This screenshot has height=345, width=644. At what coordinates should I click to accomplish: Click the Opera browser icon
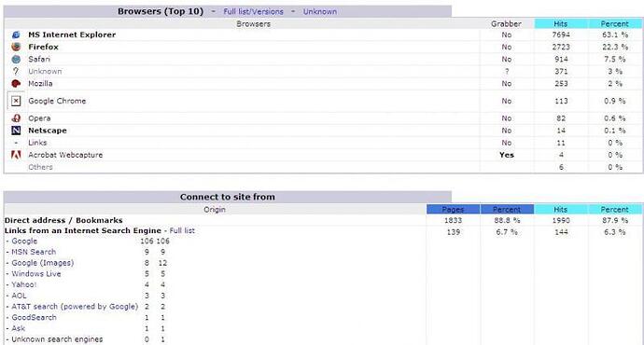point(16,118)
